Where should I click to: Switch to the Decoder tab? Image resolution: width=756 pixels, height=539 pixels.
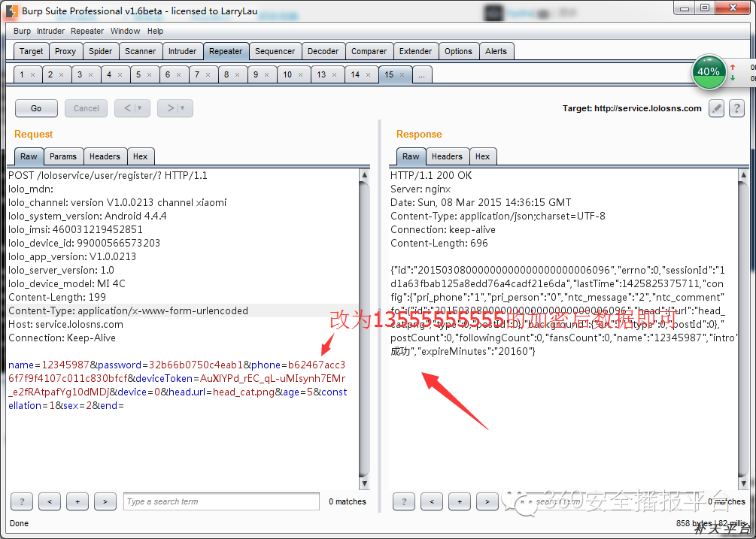tap(323, 51)
